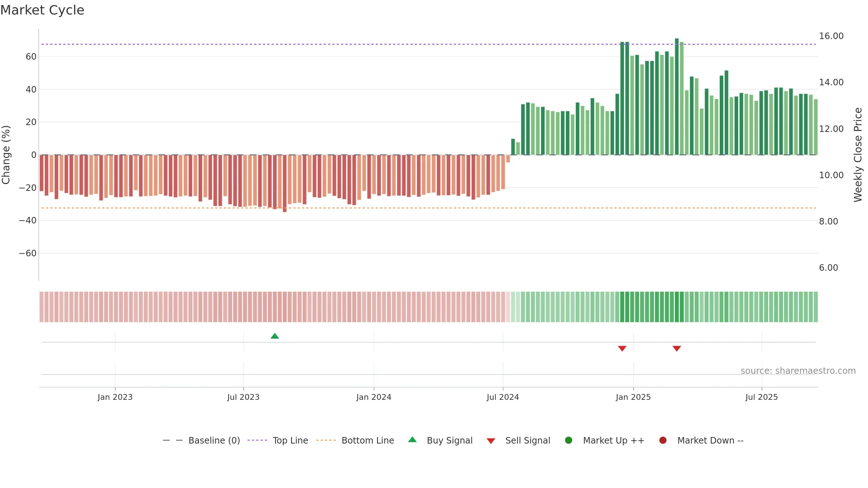Click the tallest dark green bar above top line
Image resolution: width=868 pixels, height=488 pixels.
677,97
